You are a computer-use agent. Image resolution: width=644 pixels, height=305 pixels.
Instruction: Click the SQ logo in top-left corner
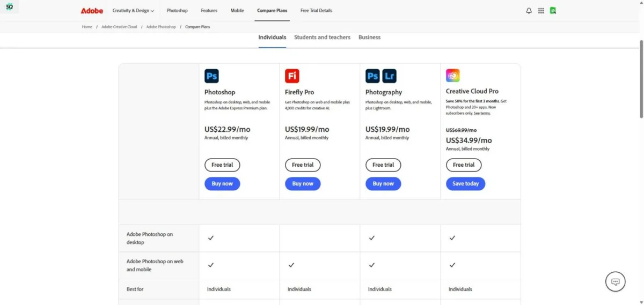9,7
